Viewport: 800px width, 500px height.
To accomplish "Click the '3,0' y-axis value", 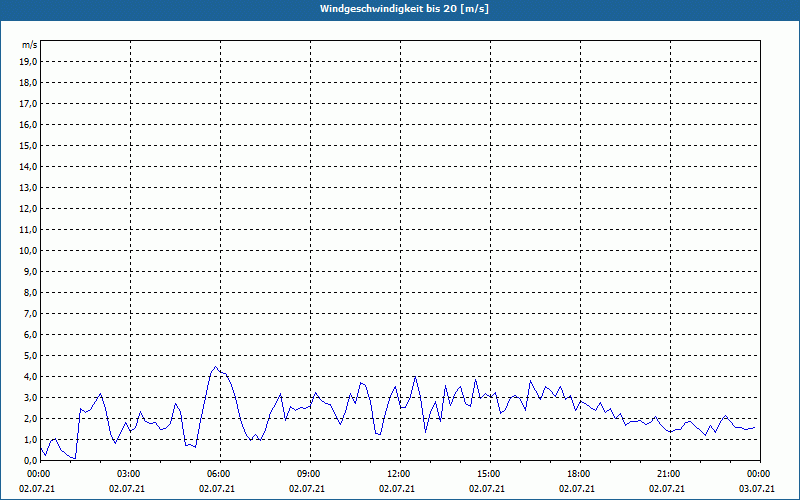I will tap(30, 397).
